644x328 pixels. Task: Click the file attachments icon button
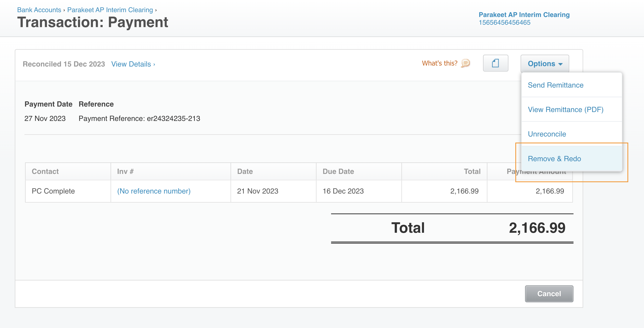(x=495, y=63)
